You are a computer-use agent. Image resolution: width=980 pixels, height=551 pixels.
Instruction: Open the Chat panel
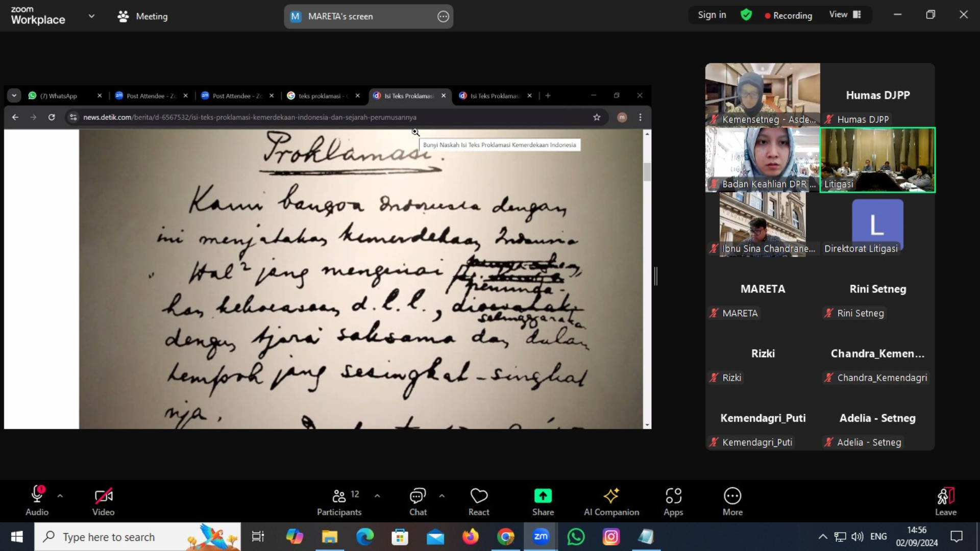tap(418, 501)
